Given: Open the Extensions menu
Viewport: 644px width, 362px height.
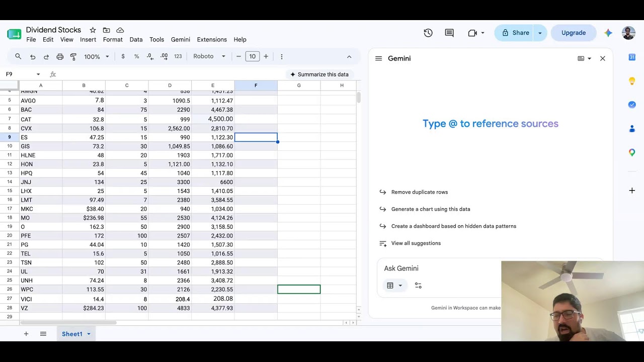Looking at the screenshot, I should (x=212, y=39).
